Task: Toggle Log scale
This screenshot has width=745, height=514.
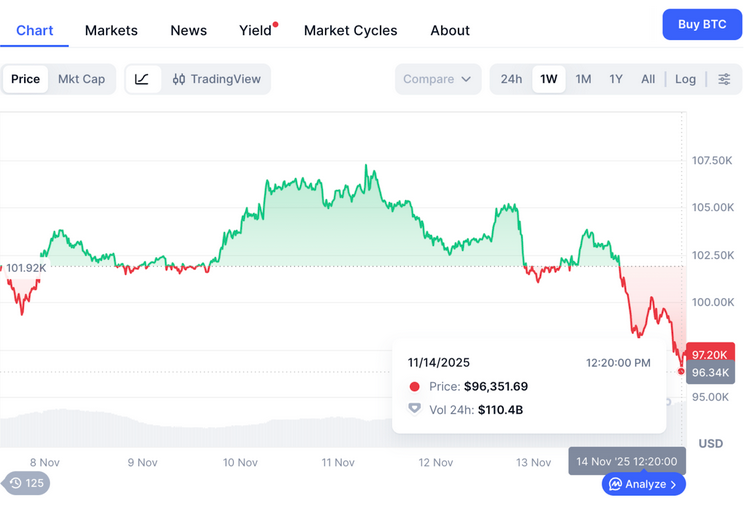Action: (685, 79)
